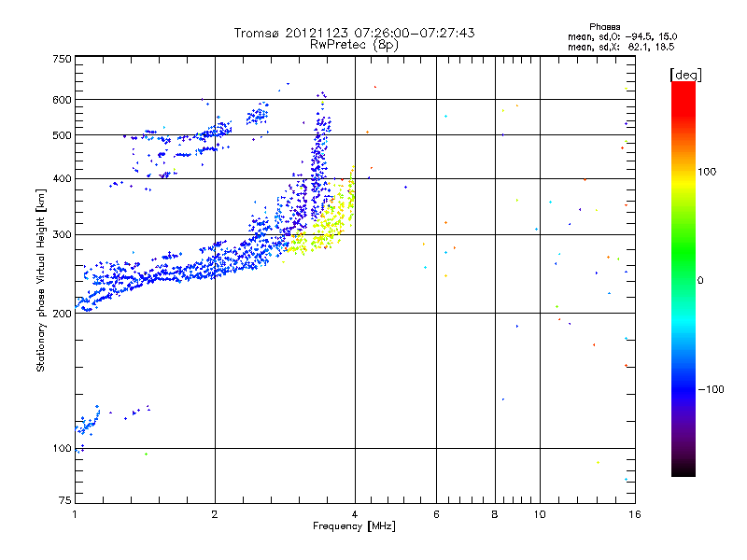
Task: Click the 'mean, sd,O: -94.5, 15.0' line
Action: pyautogui.click(x=622, y=36)
